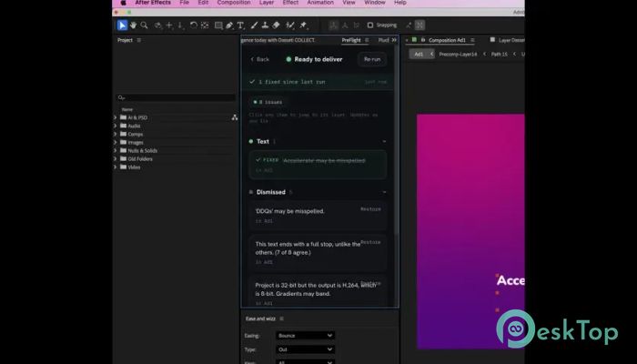The width and height of the screenshot is (637, 364).
Task: Click the highlighted snapping option icon
Action: click(420, 25)
